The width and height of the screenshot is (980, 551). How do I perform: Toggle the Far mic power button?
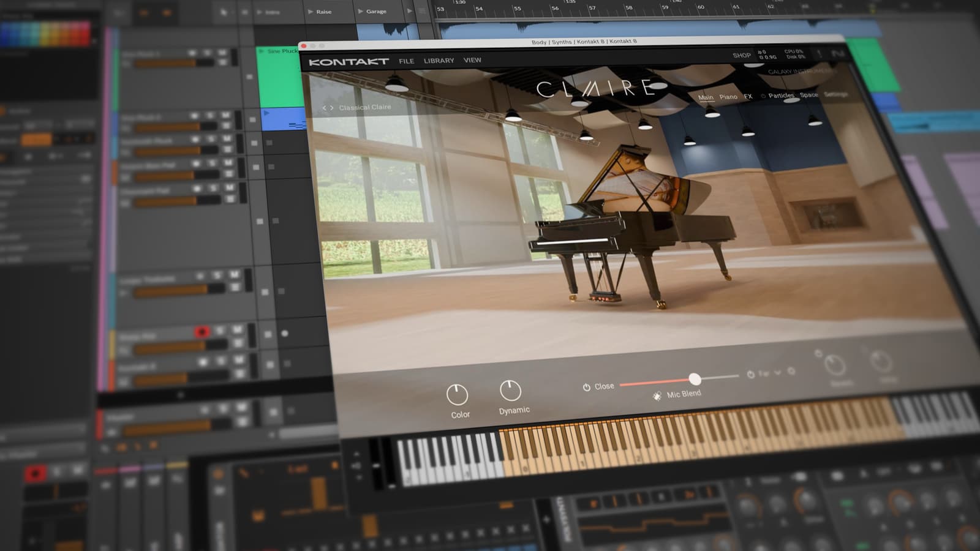750,374
